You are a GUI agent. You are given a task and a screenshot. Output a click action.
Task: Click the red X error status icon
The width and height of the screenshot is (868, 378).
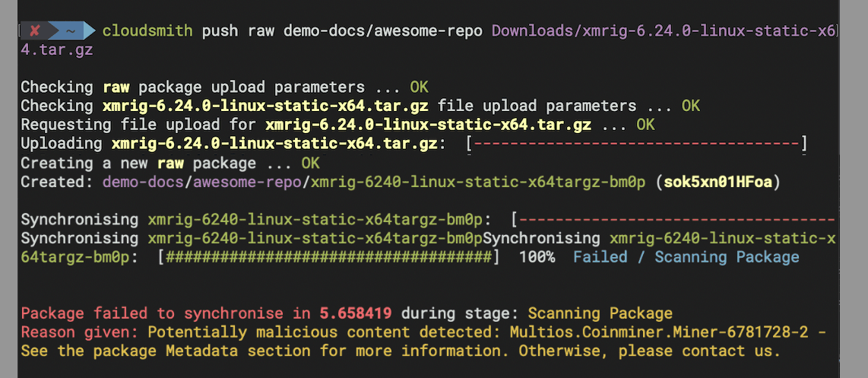[35, 31]
